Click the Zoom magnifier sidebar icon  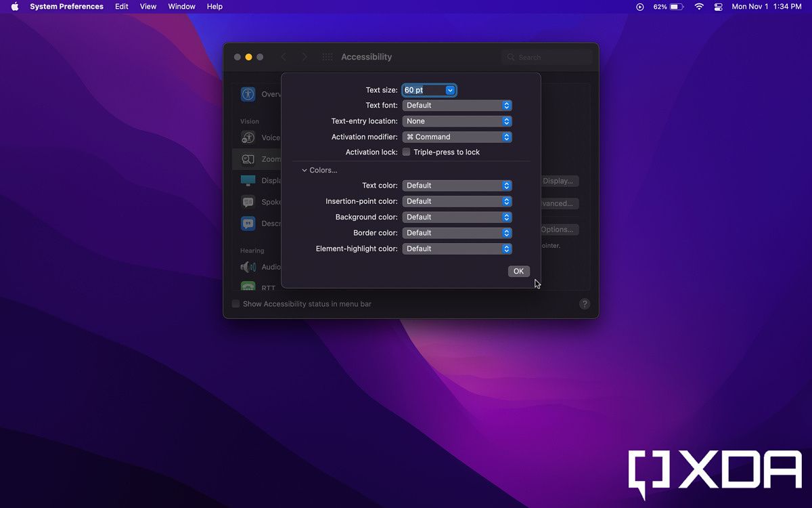[x=248, y=159]
